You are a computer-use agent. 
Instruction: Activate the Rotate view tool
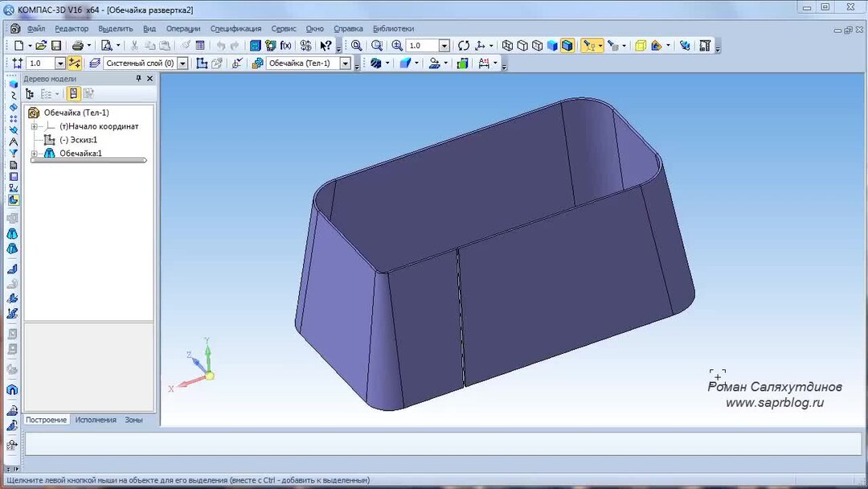coord(464,46)
